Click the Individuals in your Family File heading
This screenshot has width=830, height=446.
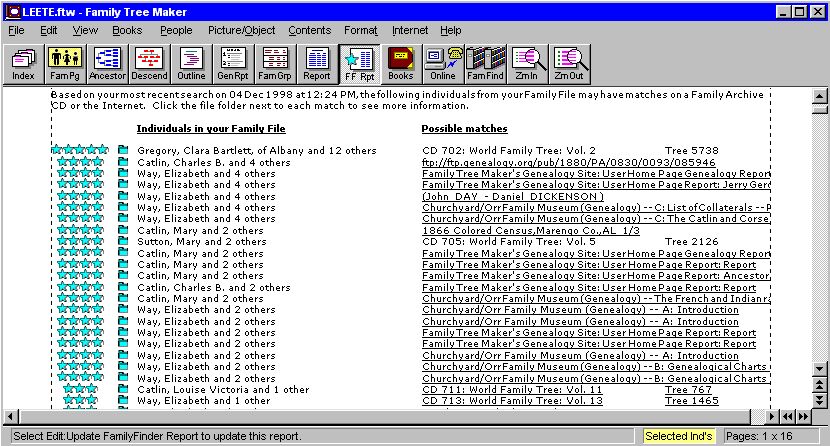pos(211,129)
